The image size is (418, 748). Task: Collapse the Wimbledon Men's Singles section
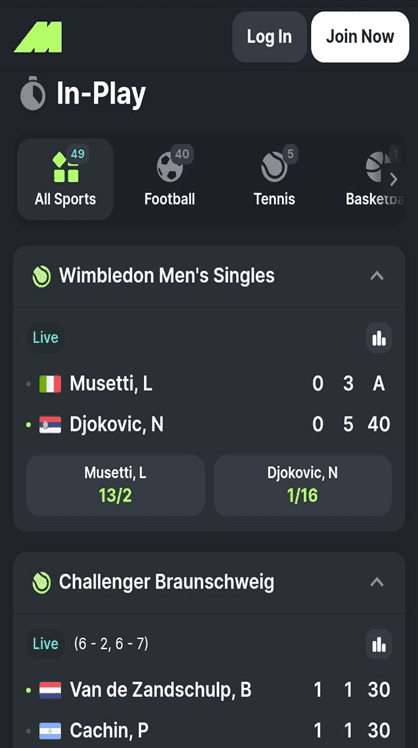377,276
